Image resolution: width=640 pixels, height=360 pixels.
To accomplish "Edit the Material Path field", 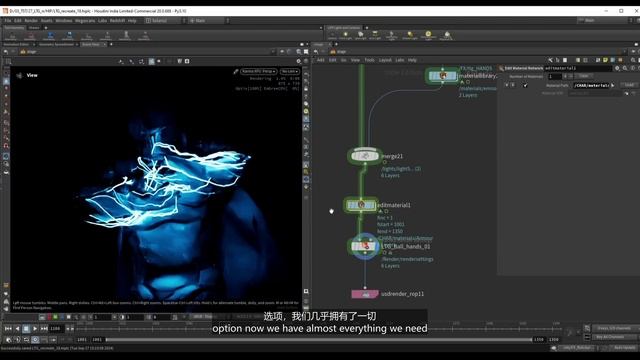I will [x=591, y=85].
